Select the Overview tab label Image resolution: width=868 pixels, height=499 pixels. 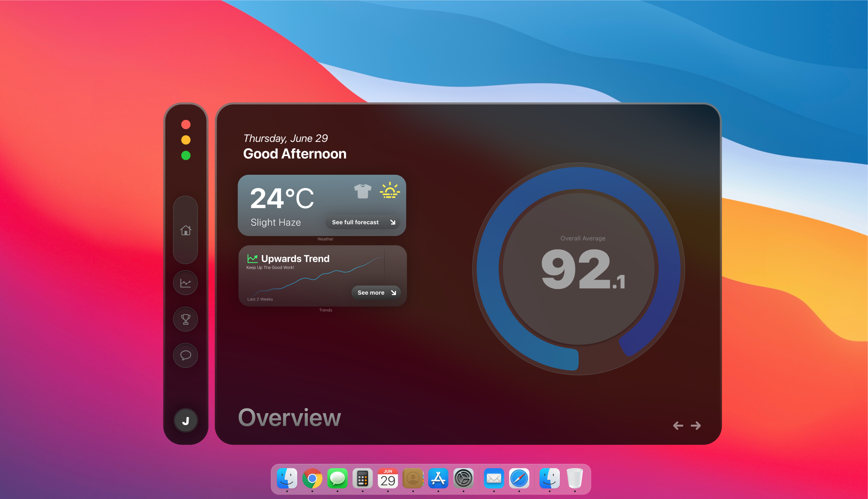[289, 417]
